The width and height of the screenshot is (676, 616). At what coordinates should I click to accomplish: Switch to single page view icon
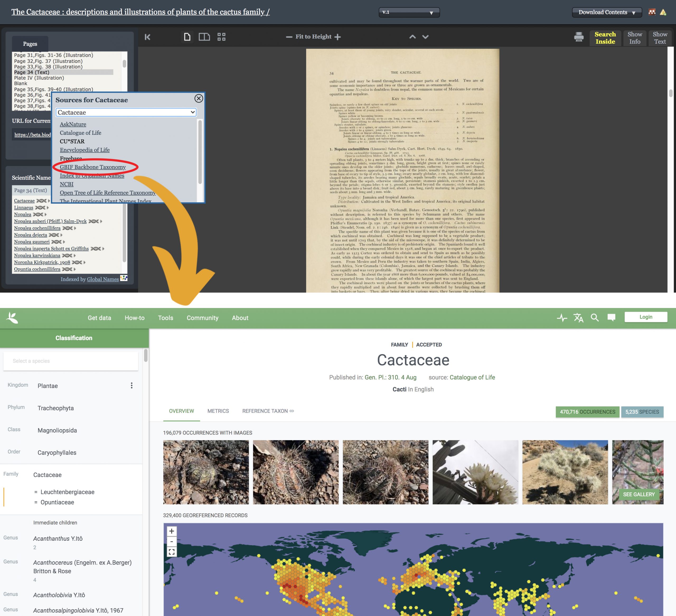pos(187,36)
